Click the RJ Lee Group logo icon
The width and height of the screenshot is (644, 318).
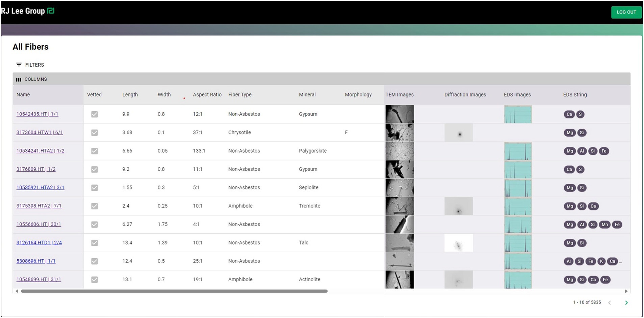51,11
